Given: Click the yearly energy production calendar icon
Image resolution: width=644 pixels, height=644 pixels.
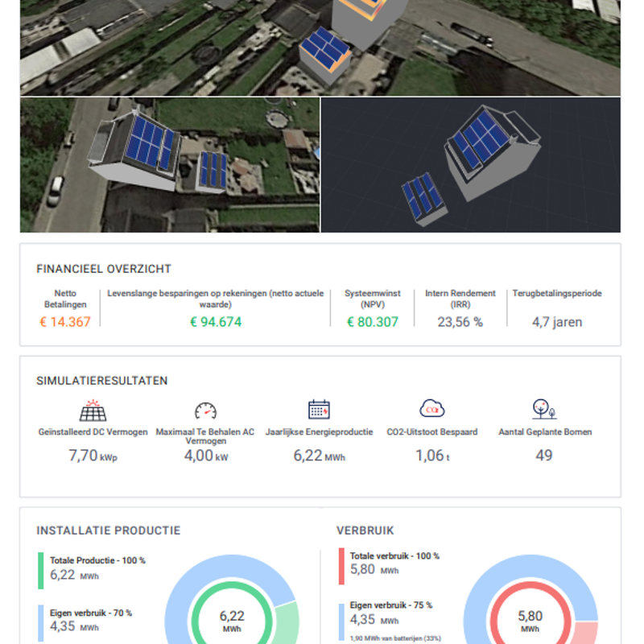Looking at the screenshot, I should [x=319, y=409].
